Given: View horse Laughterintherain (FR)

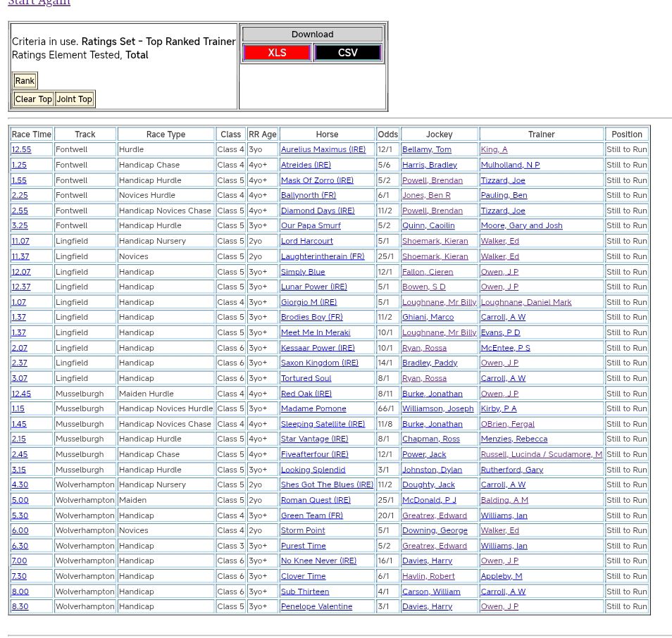Looking at the screenshot, I should (x=322, y=256).
